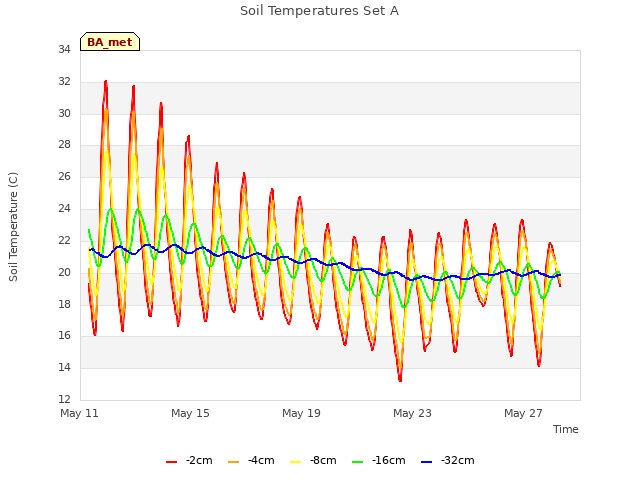Click the chart title Soil Temperatures Set A

click(x=319, y=11)
